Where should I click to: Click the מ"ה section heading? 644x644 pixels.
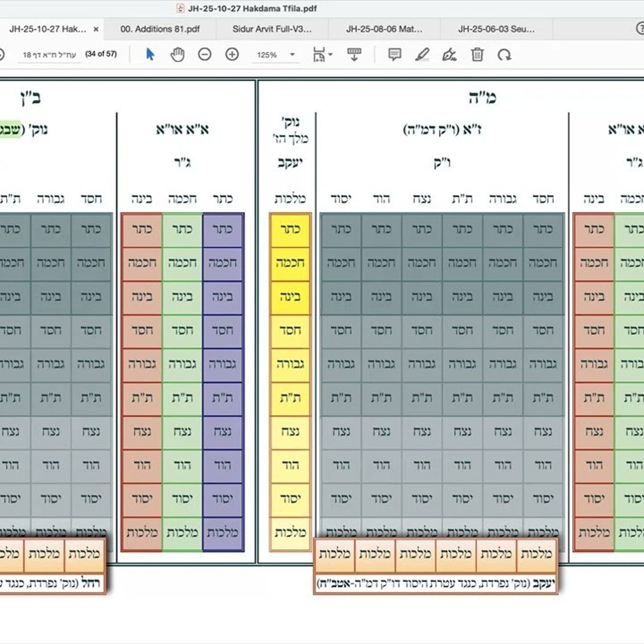click(483, 98)
